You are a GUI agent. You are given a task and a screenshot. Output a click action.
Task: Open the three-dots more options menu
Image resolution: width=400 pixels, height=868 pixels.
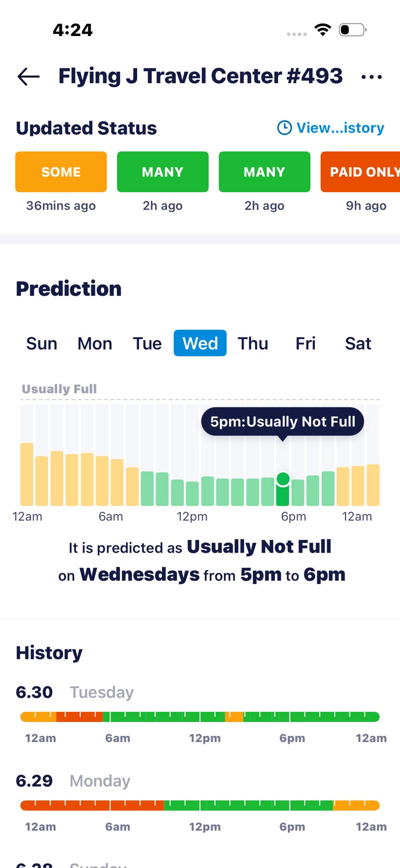[x=372, y=77]
